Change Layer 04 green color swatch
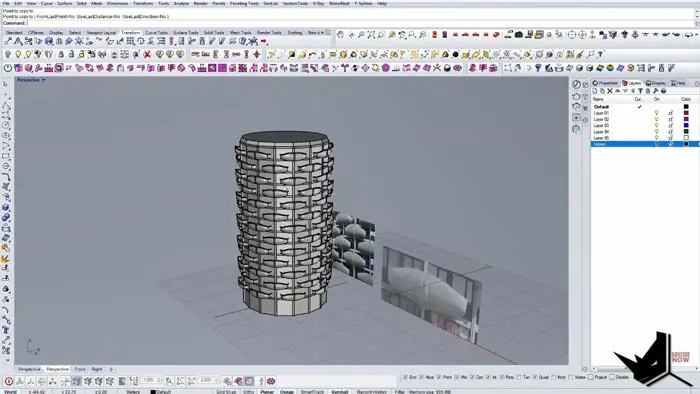 click(x=686, y=132)
